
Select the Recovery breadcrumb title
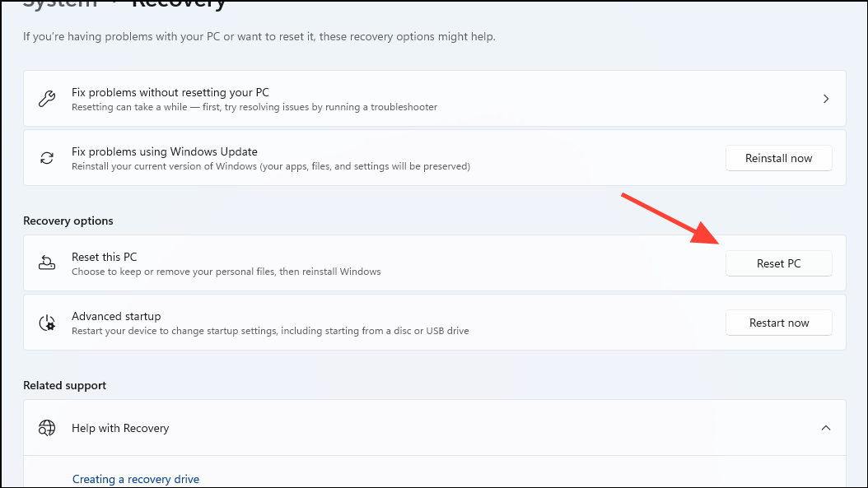click(179, 4)
